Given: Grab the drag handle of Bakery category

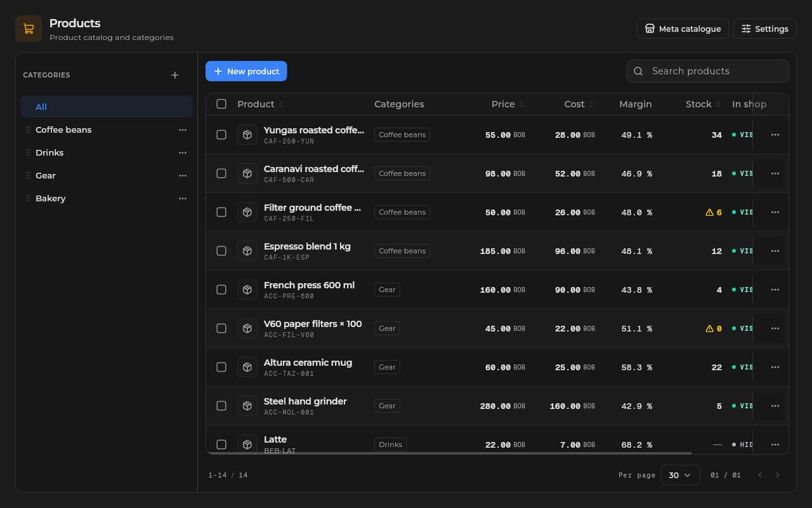Looking at the screenshot, I should (28, 198).
